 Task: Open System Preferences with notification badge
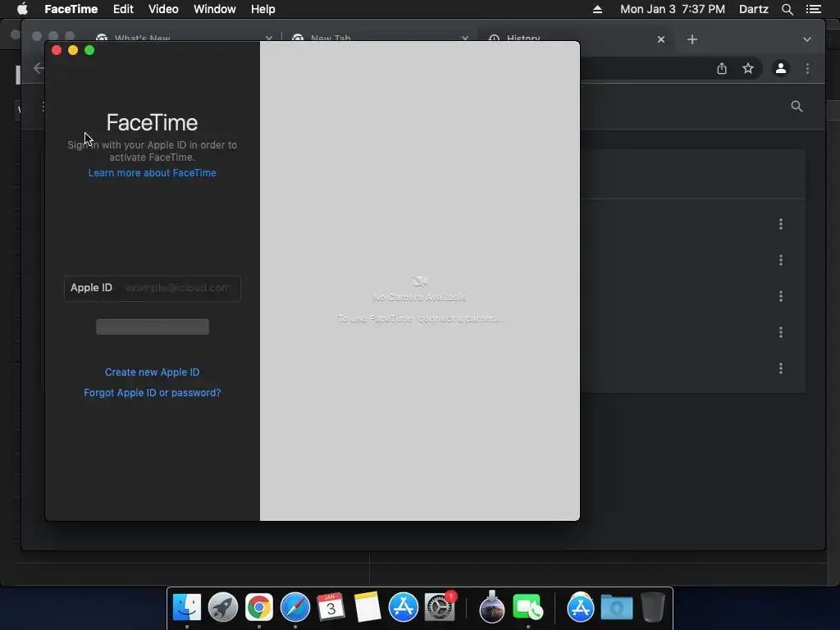(x=440, y=607)
